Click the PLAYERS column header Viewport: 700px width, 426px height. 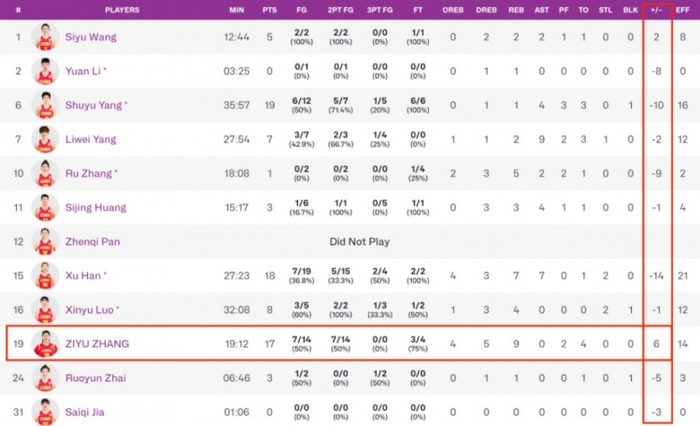121,10
